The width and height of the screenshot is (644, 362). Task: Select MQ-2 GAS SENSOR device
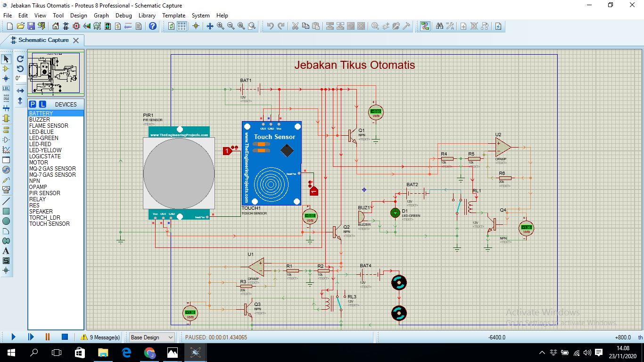(52, 169)
